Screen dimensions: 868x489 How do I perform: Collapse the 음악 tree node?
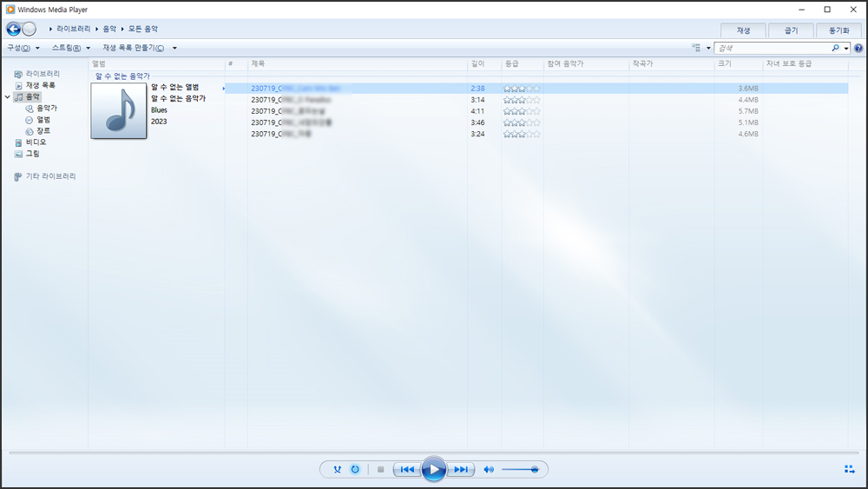point(7,97)
